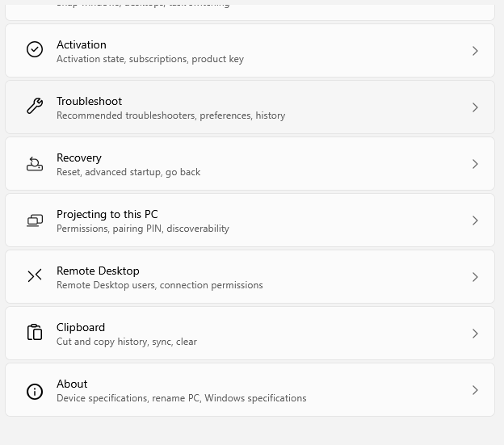Open Clipboard cut and copy history
This screenshot has height=445, width=504.
coord(127,342)
